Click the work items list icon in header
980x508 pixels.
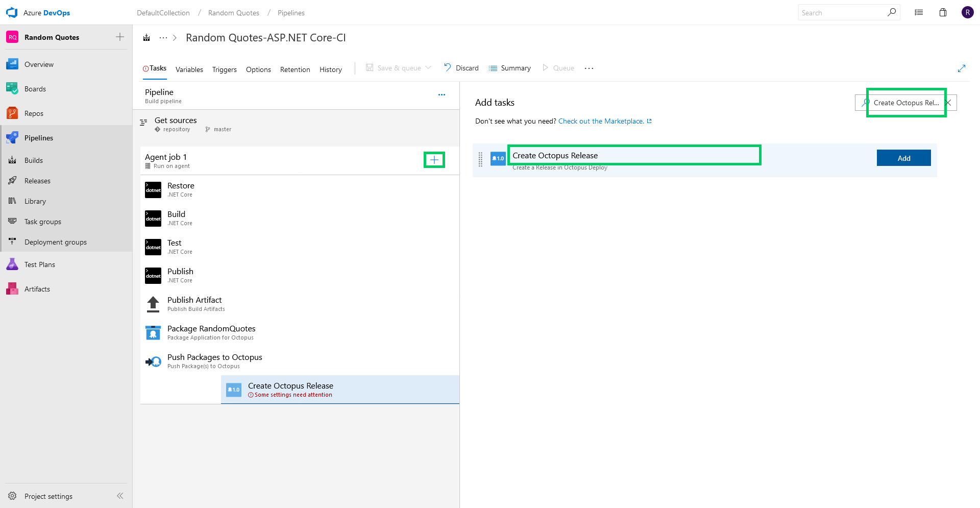(919, 13)
